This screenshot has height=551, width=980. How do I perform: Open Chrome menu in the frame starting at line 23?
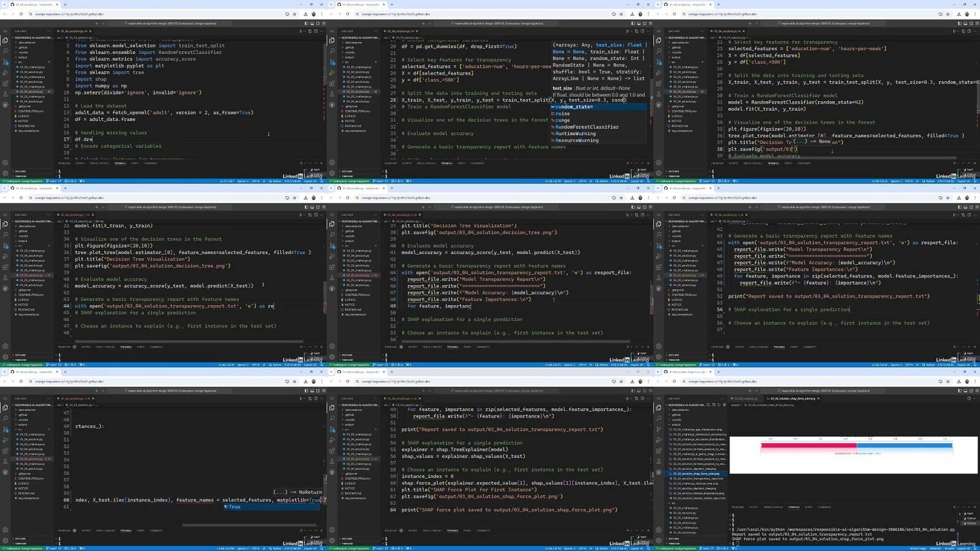click(x=974, y=14)
